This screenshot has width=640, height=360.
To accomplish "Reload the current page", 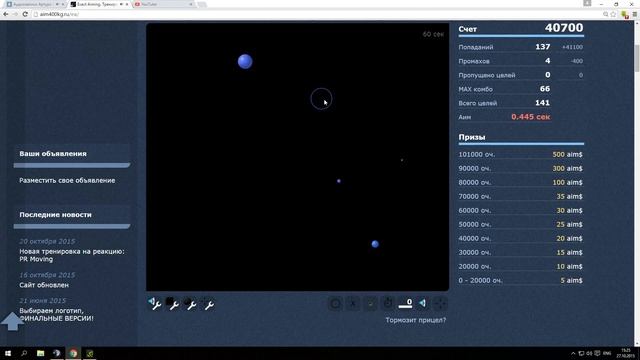I will click(25, 14).
